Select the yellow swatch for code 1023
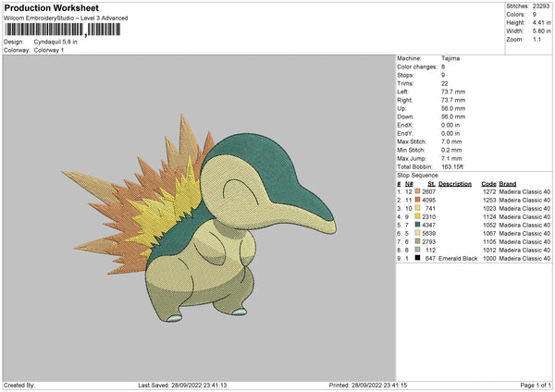This screenshot has height=392, width=555. click(x=418, y=208)
